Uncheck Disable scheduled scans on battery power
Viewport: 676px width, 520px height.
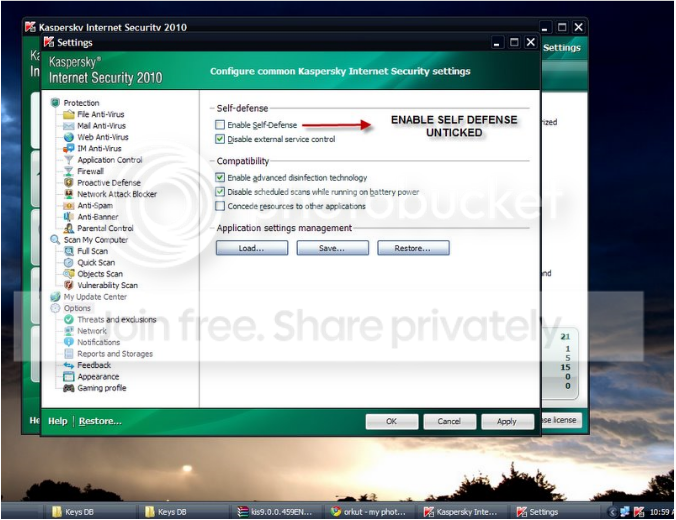[x=220, y=192]
